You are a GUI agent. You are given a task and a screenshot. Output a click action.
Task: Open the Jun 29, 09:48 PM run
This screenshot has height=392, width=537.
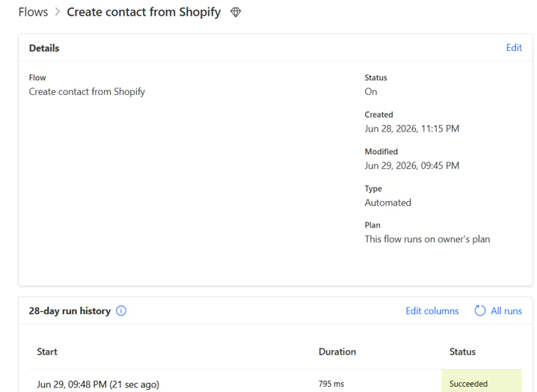pos(98,384)
